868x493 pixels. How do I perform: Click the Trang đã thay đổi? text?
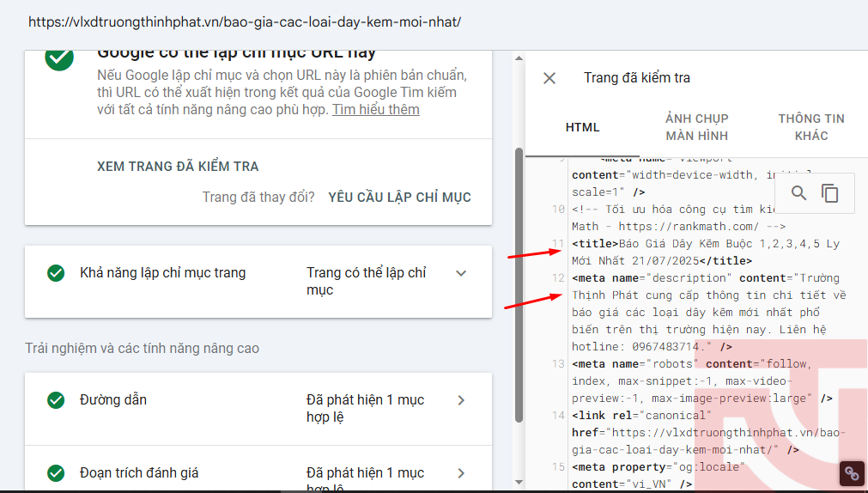pos(258,198)
